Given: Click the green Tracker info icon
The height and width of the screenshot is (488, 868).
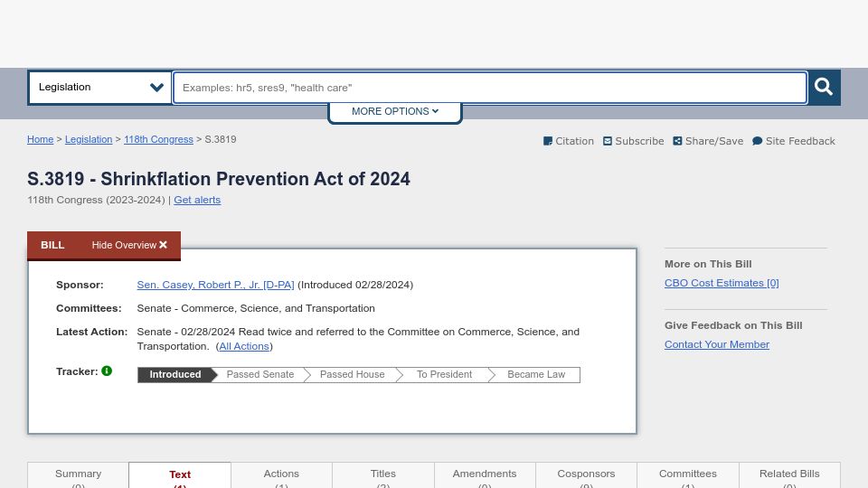Looking at the screenshot, I should (107, 371).
